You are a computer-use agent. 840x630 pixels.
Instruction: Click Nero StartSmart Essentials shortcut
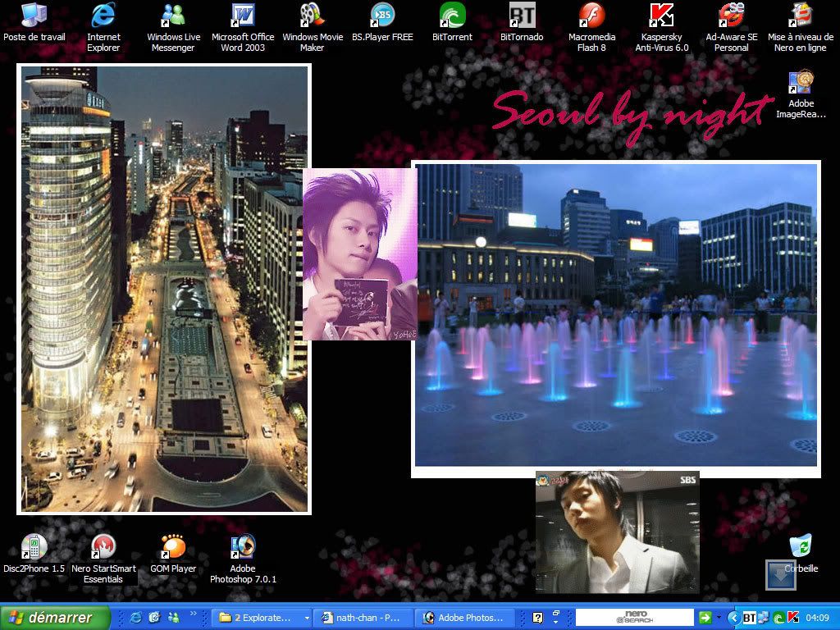[x=103, y=559]
